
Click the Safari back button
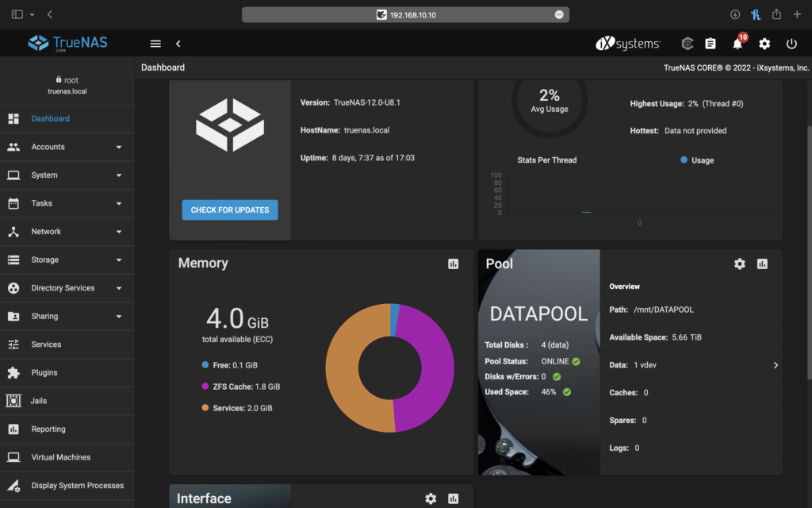click(x=50, y=14)
